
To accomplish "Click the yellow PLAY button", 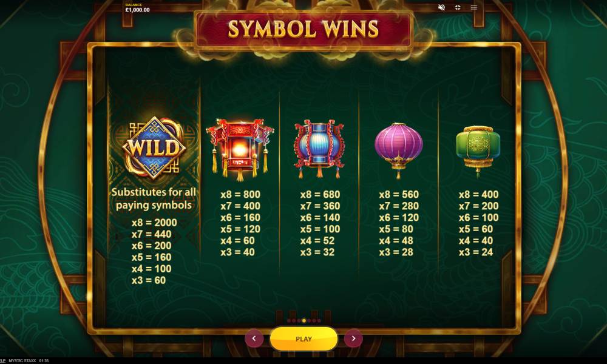I will click(303, 339).
